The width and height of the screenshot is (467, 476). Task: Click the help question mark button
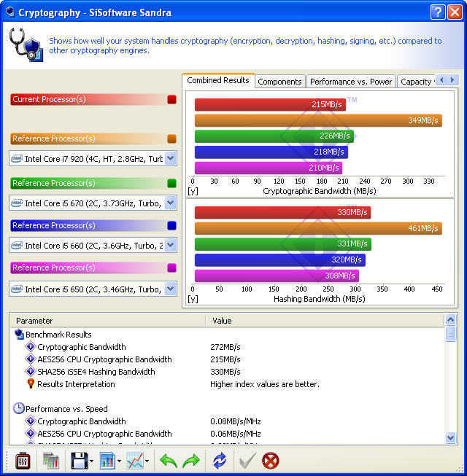438,12
